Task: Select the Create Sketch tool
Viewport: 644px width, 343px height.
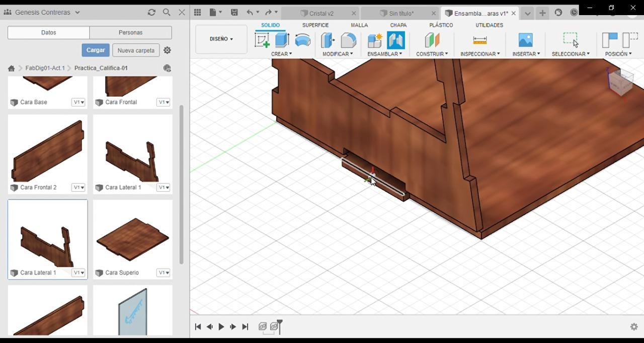Action: (262, 40)
